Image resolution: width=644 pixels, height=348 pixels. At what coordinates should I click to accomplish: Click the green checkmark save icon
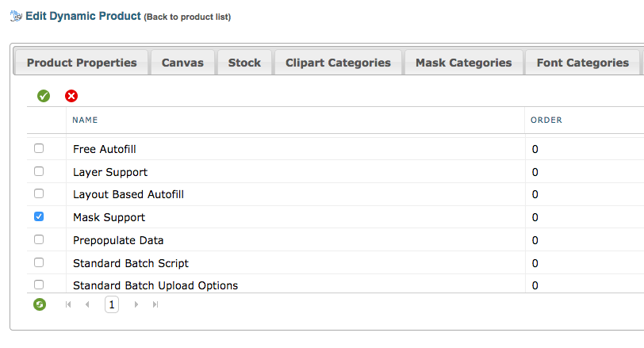tap(44, 96)
